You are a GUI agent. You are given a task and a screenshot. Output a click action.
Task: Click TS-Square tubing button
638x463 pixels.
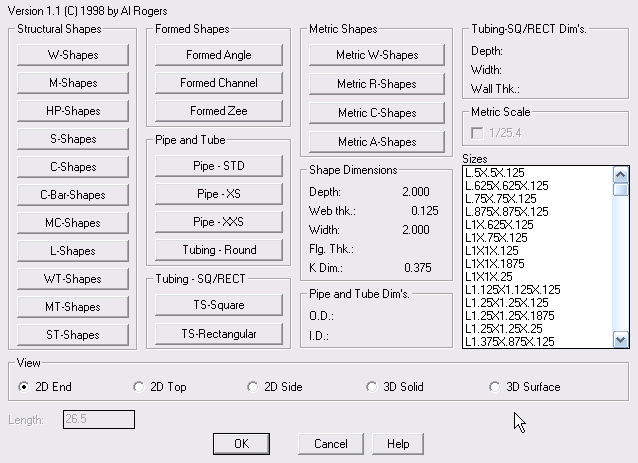[218, 305]
